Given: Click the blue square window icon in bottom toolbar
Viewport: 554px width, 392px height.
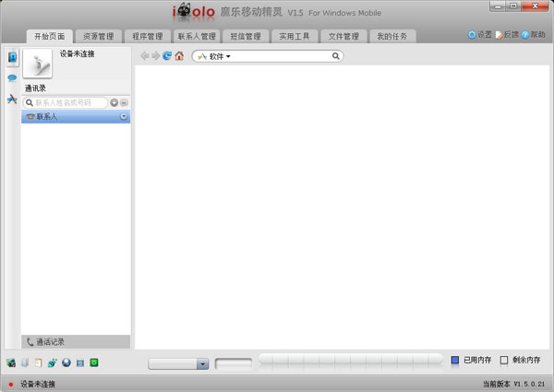Looking at the screenshot, I should [x=80, y=362].
